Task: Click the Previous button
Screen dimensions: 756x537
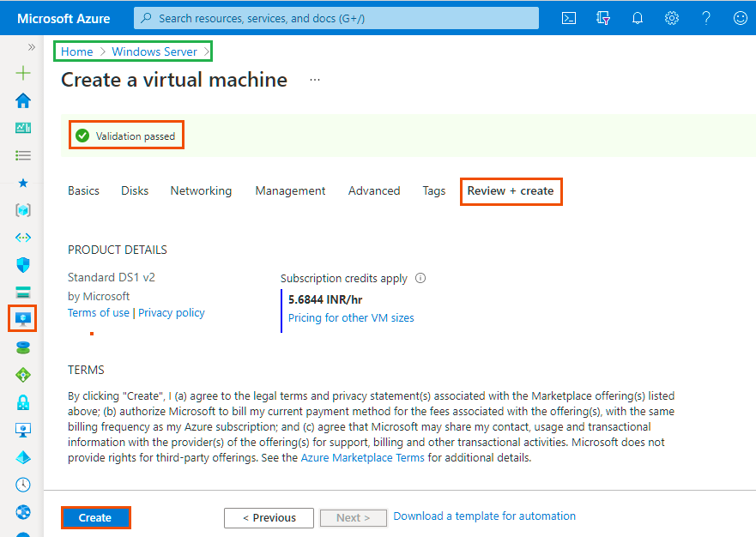Action: pyautogui.click(x=269, y=518)
